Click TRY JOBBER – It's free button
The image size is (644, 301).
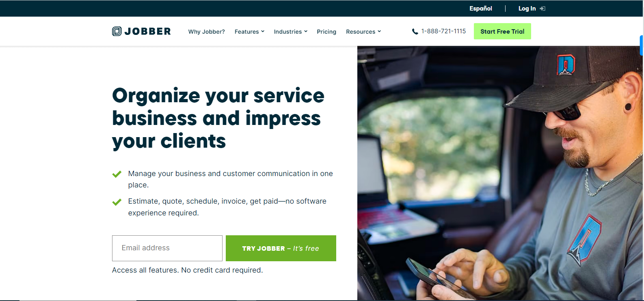click(281, 248)
